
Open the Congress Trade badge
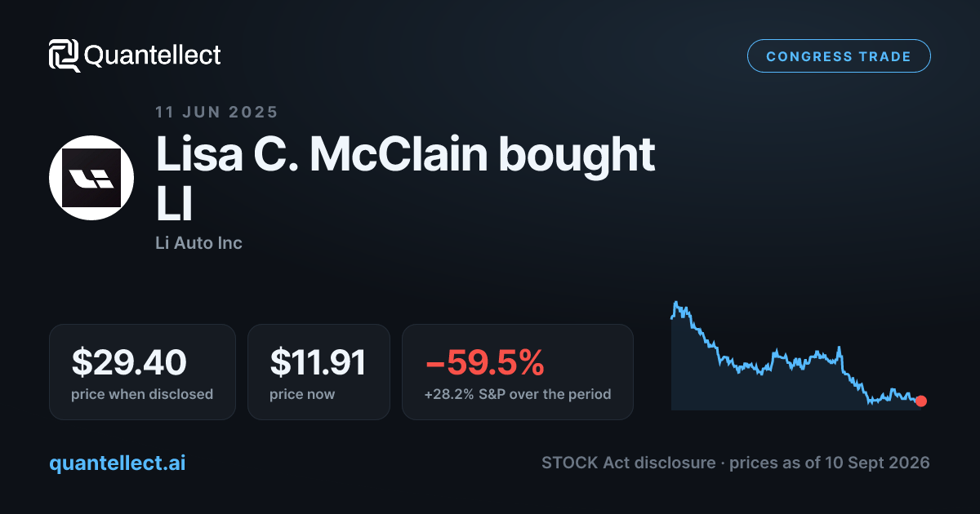click(x=839, y=56)
